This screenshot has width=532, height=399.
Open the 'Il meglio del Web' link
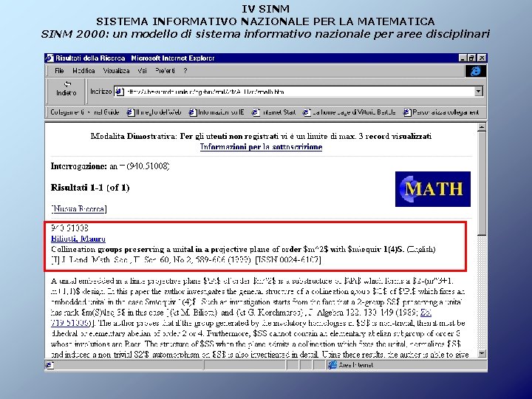tap(158, 112)
